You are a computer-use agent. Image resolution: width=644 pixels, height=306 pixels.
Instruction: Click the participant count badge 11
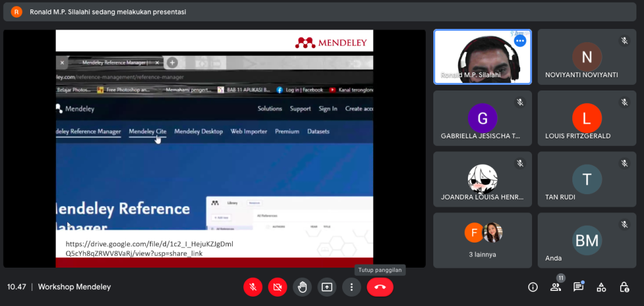560,278
